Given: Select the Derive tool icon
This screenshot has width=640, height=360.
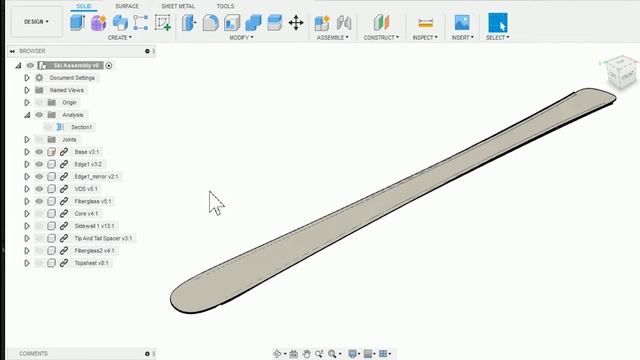Looking at the screenshot, I should pyautogui.click(x=120, y=23).
